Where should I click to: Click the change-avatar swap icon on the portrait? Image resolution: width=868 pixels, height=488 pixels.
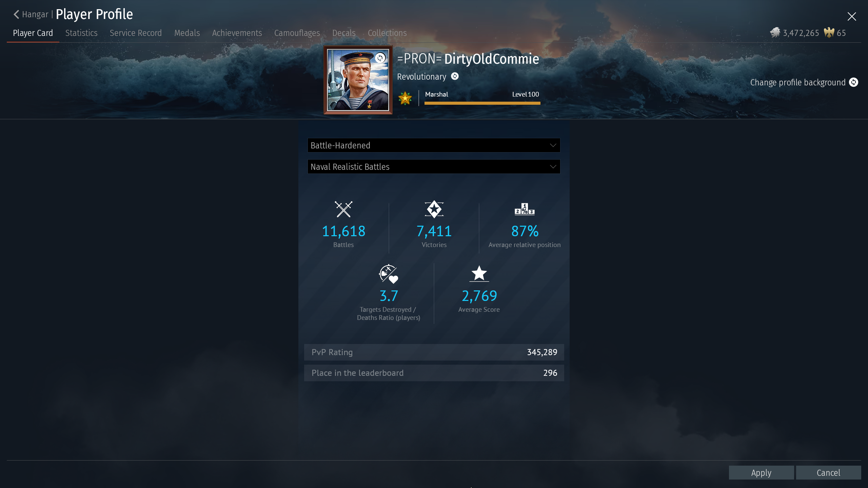coord(380,58)
